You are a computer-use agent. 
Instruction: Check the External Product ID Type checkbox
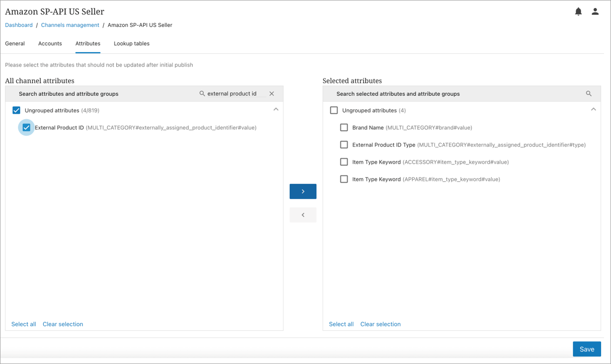344,145
